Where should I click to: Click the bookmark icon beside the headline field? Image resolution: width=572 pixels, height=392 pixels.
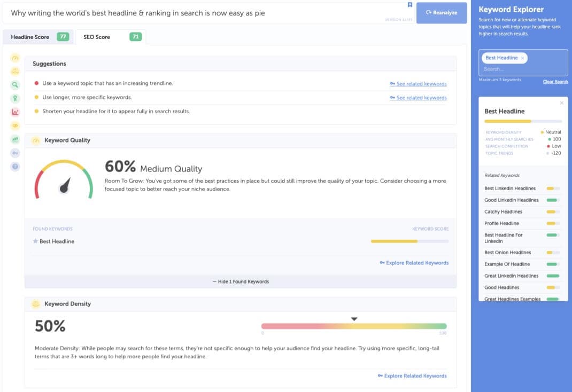(410, 5)
